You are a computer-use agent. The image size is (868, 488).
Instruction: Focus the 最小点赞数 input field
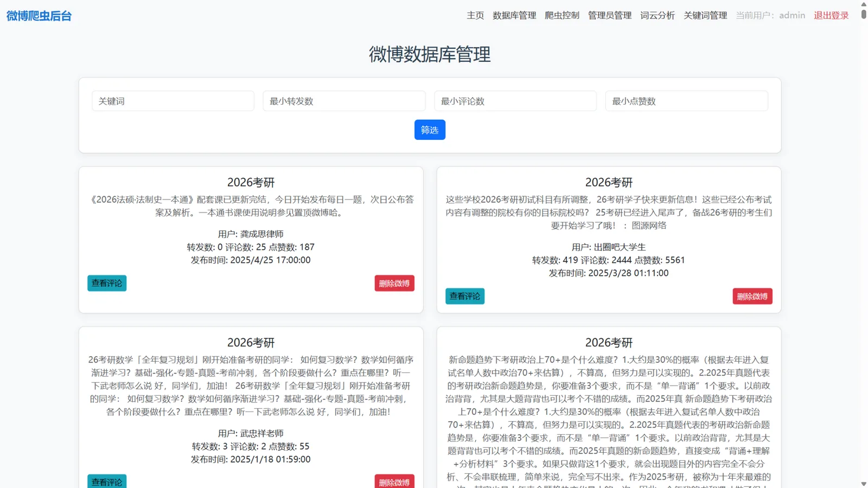pyautogui.click(x=687, y=101)
